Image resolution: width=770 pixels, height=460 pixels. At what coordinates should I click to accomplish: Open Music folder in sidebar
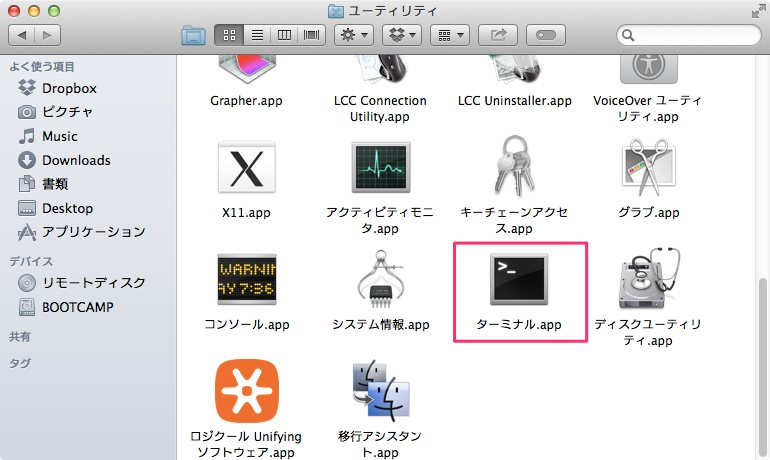tap(48, 136)
